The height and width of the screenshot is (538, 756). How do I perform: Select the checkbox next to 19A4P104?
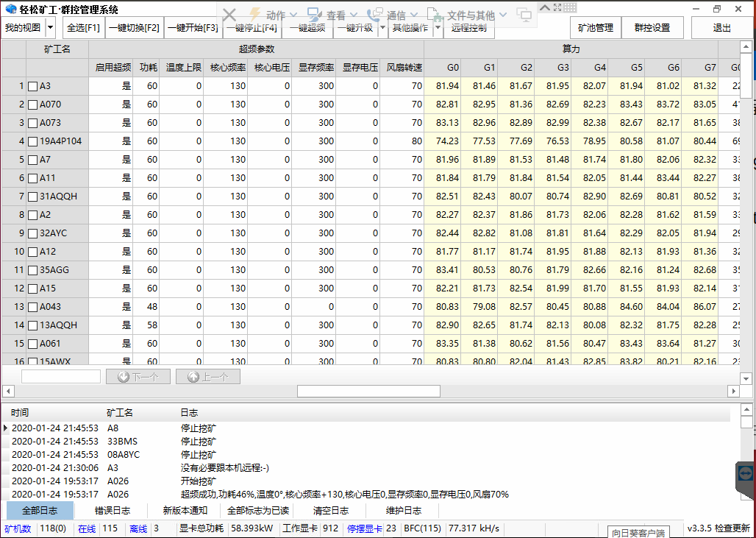(x=32, y=141)
